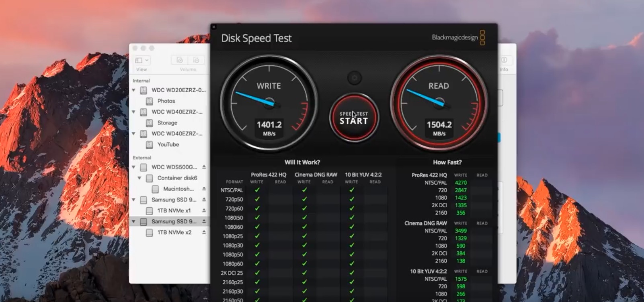Screen dimensions: 644x302
Task: Click the 3499 write value
Action: point(461,231)
